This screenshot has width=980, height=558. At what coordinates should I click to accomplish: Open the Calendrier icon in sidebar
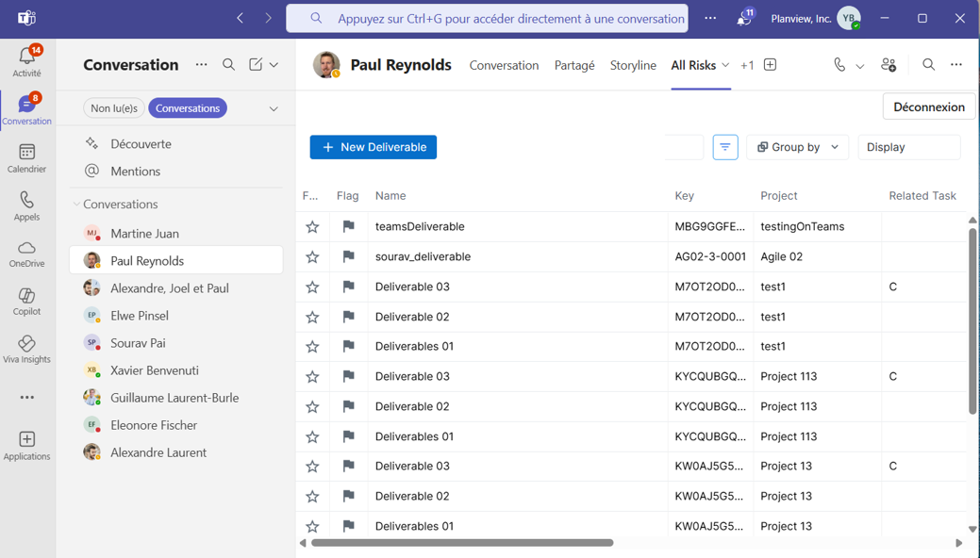point(26,157)
